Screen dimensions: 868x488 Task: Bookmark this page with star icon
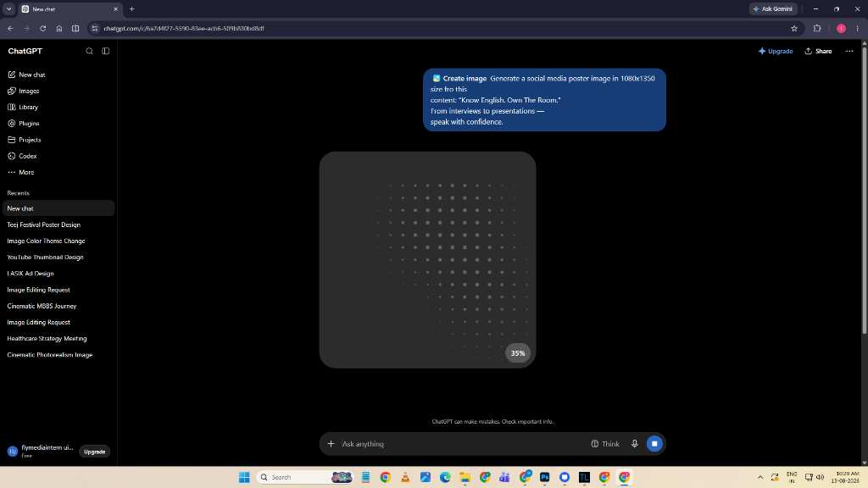[793, 28]
